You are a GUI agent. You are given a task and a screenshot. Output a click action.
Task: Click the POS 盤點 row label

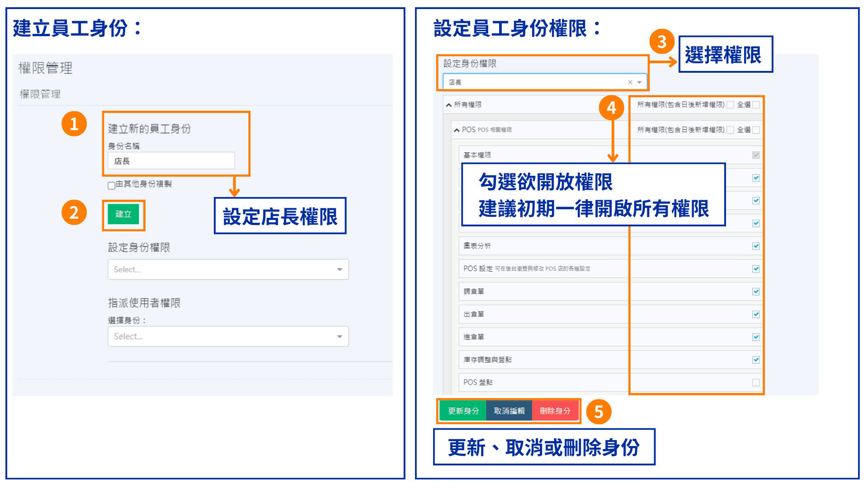[478, 383]
